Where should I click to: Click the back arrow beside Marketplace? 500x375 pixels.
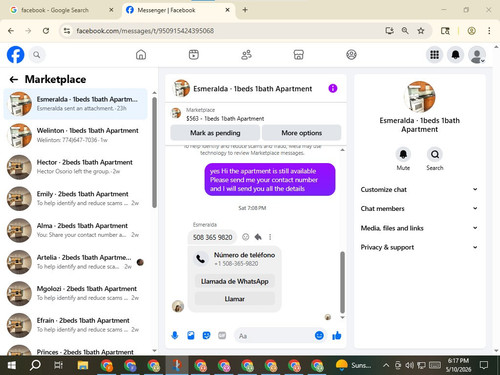click(x=14, y=79)
